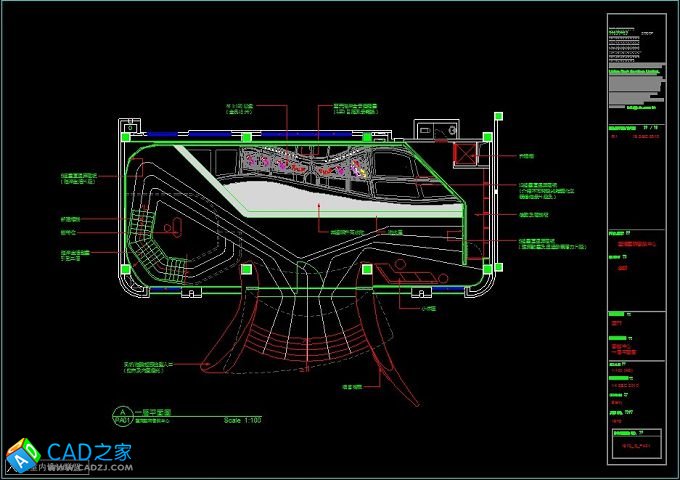The width and height of the screenshot is (680, 480).
Task: Click the title block header at top right
Action: (635, 30)
